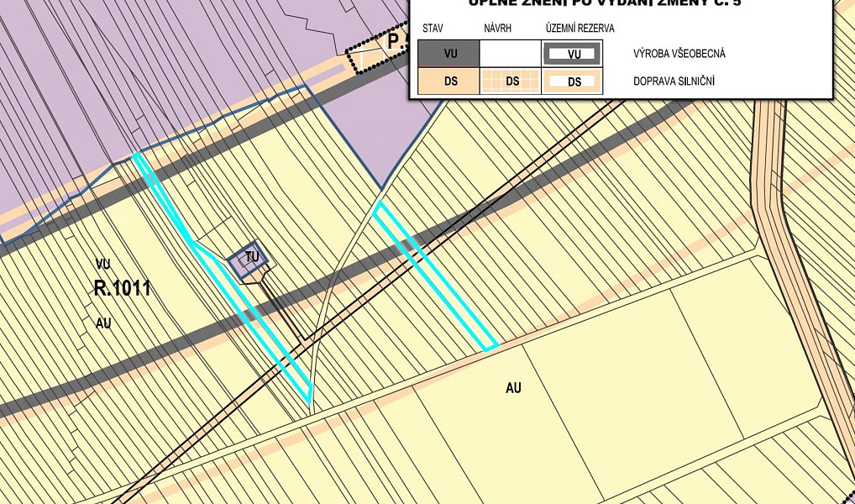The image size is (855, 504).
Task: Select the solid DS swatch under STAV
Action: pos(448,81)
